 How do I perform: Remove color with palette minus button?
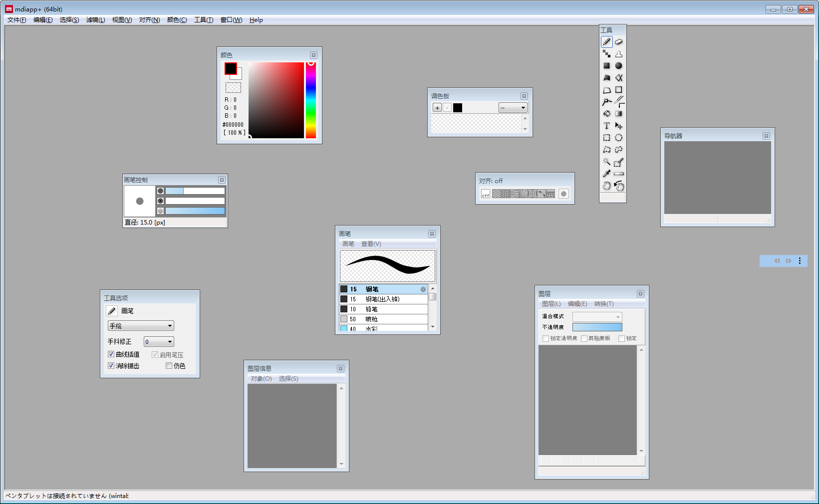click(x=447, y=108)
